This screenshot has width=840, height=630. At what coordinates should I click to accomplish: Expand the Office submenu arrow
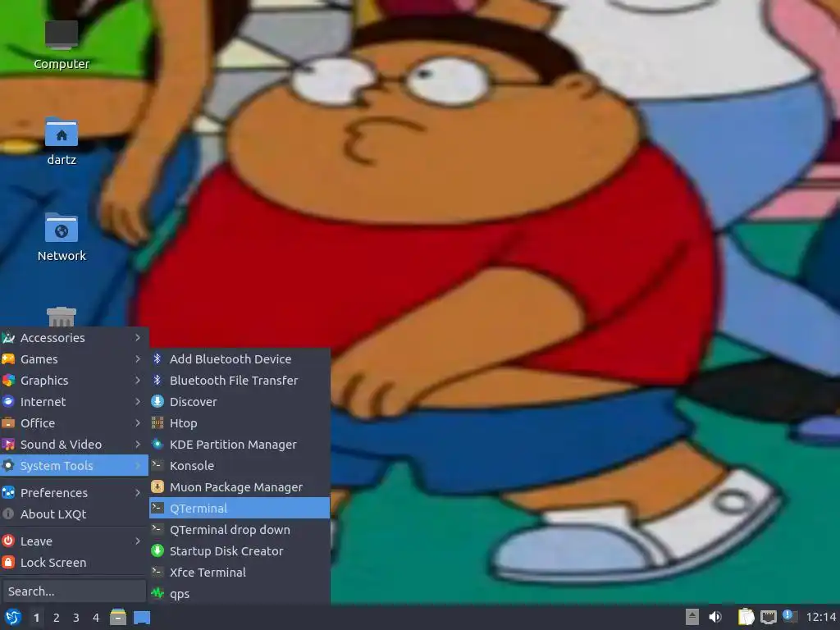tap(138, 423)
